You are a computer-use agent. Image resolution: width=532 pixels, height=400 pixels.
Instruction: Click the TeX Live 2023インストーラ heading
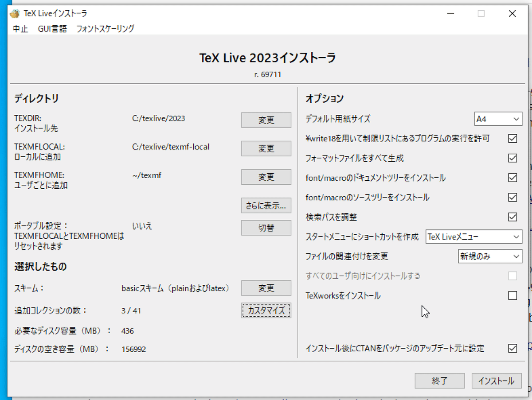pos(267,58)
